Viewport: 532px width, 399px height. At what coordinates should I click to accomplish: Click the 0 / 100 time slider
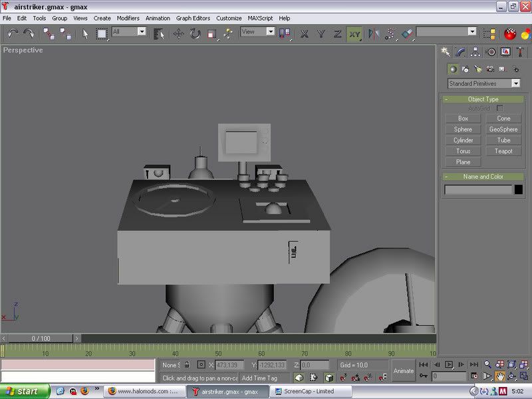[41, 338]
